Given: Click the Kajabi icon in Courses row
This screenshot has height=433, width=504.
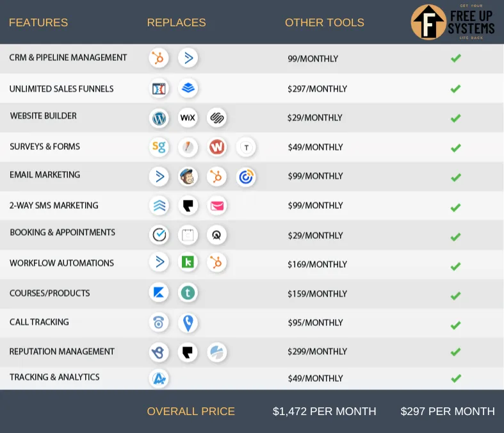Looking at the screenshot, I should (159, 293).
